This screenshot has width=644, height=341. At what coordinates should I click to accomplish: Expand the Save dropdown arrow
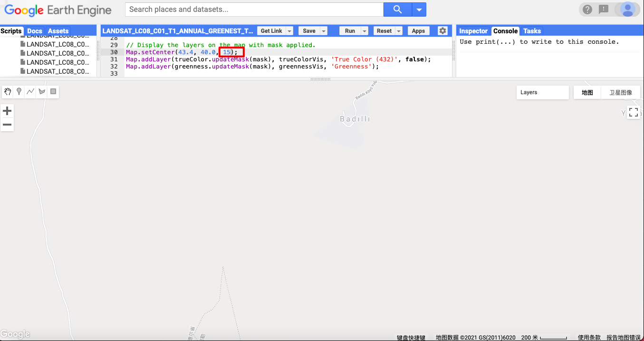(324, 31)
